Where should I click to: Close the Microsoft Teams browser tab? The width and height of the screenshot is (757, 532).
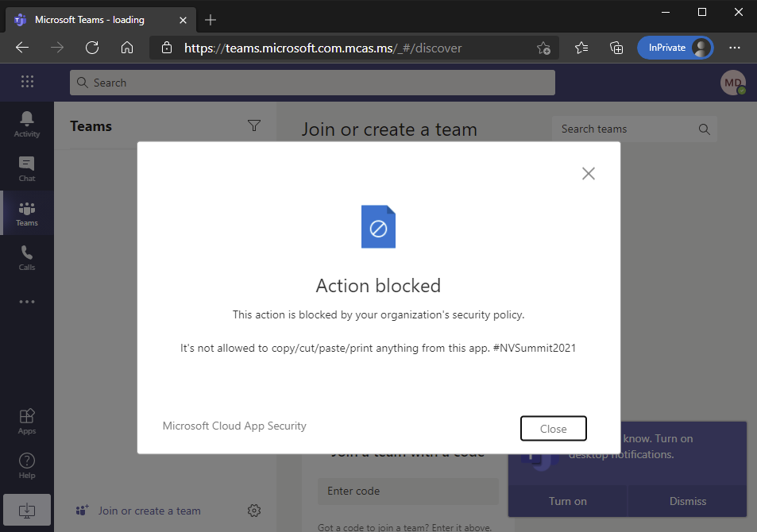(183, 21)
